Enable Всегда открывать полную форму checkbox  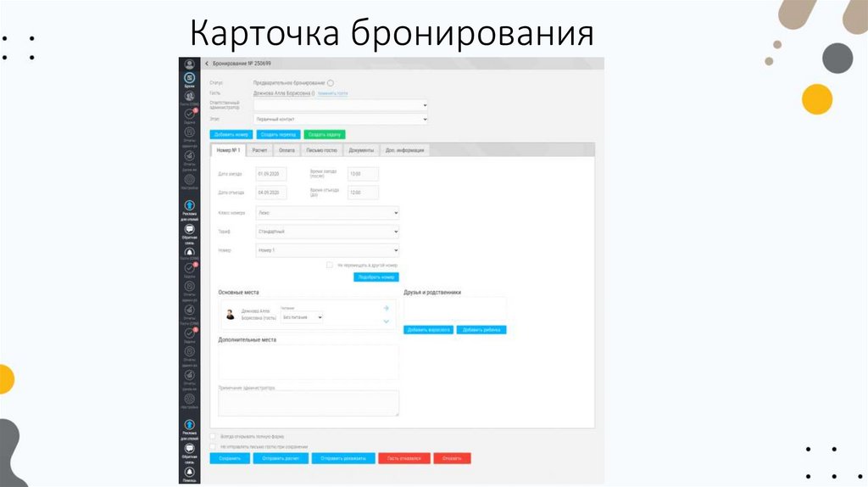point(213,437)
